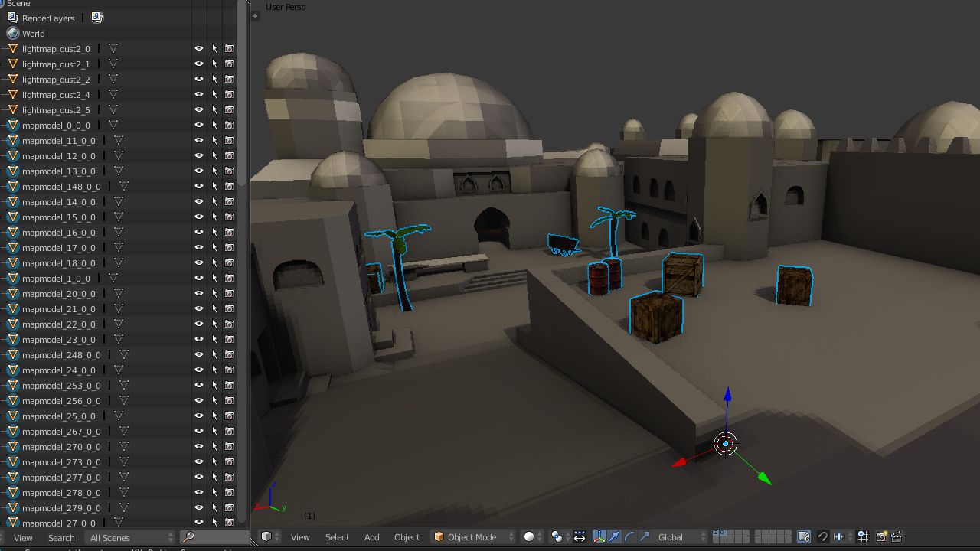Open the outliner View menu
The image size is (980, 551).
23,538
